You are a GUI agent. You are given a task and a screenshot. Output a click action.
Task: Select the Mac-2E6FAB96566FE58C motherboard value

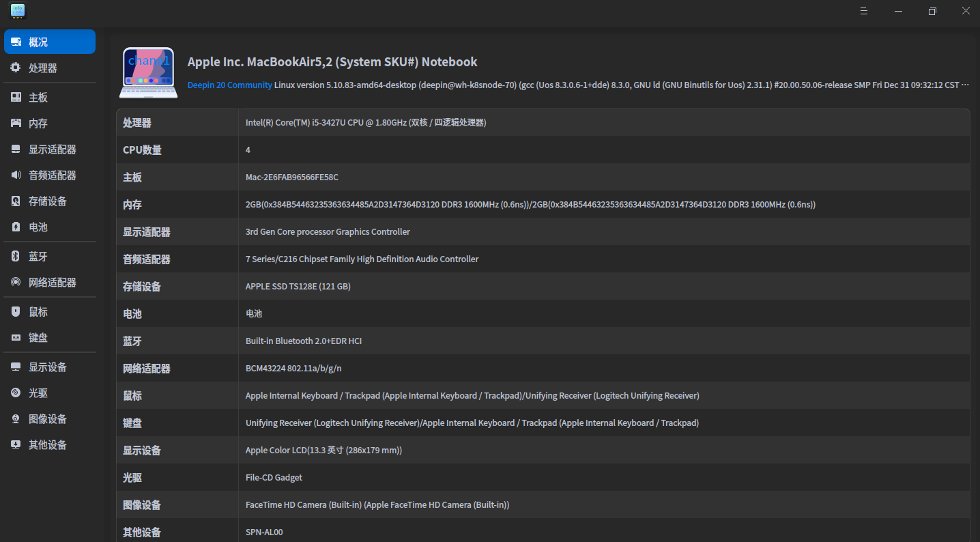292,177
